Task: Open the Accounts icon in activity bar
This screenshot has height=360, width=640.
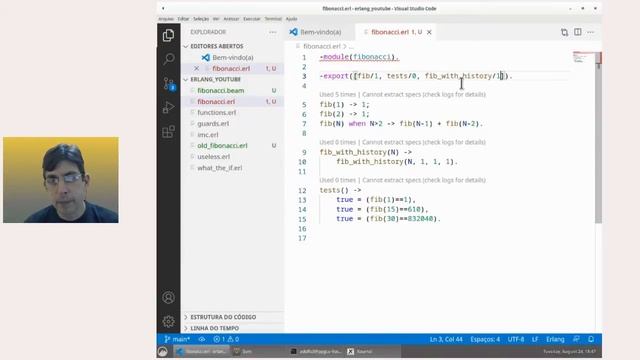Action: click(168, 298)
